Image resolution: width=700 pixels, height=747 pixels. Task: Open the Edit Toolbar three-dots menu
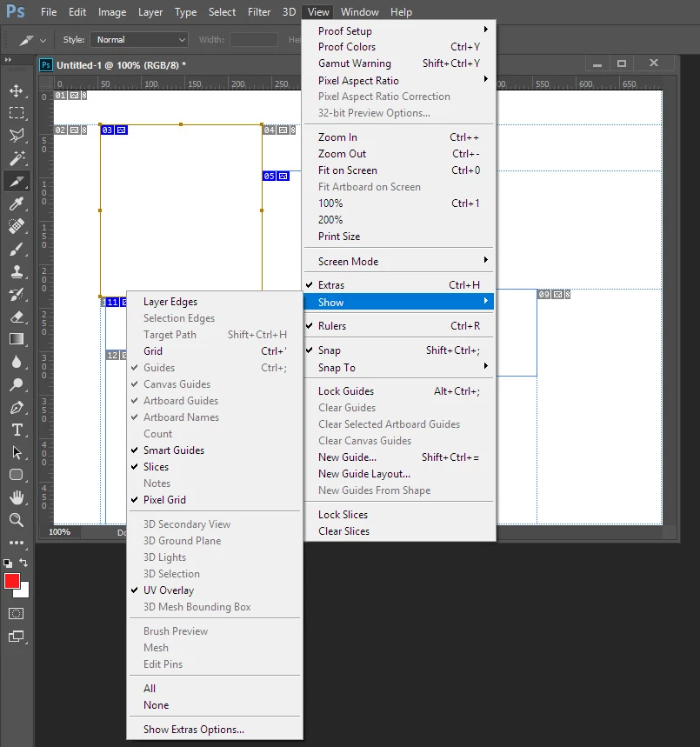(x=17, y=543)
